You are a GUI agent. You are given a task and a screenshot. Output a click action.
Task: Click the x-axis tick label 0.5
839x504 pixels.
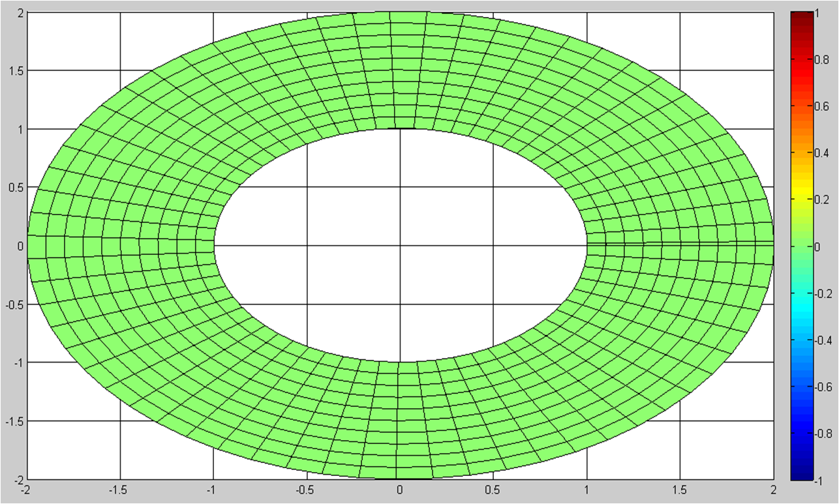[x=493, y=490]
